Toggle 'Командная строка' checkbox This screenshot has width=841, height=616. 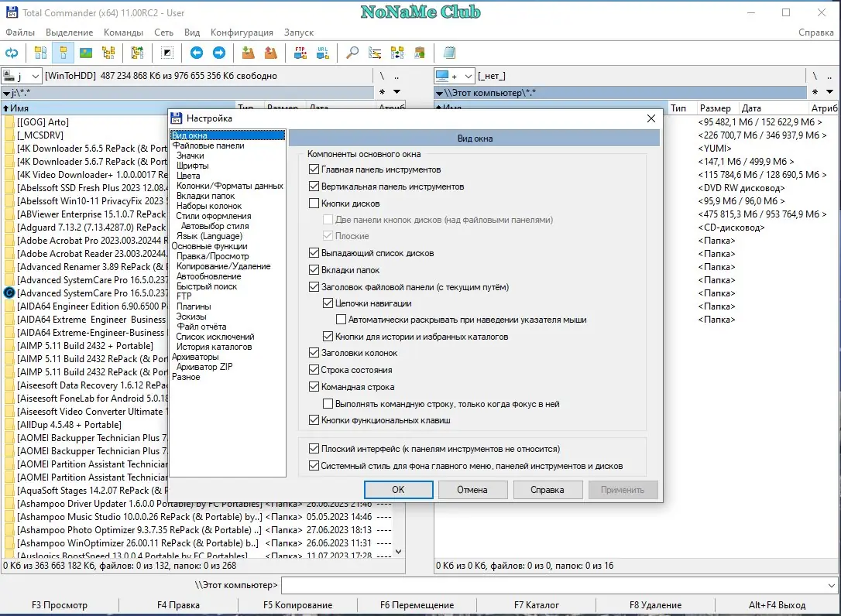[314, 387]
